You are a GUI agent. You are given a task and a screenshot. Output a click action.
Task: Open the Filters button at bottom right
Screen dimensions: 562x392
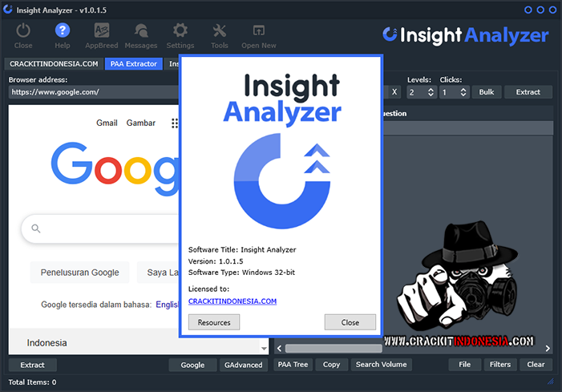499,365
